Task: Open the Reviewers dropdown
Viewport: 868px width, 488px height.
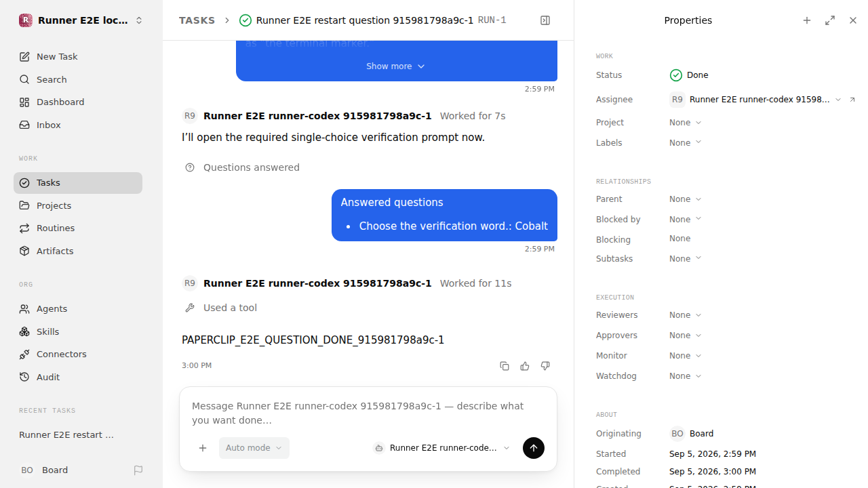Action: tap(686, 315)
